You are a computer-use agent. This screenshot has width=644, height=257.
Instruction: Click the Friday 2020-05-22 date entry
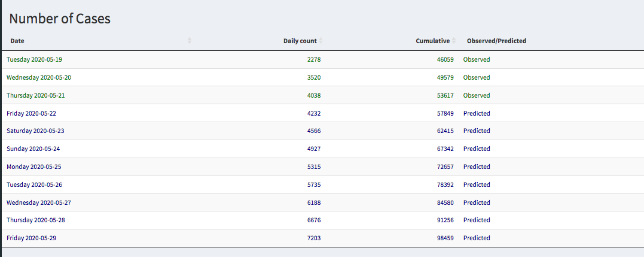pos(31,114)
